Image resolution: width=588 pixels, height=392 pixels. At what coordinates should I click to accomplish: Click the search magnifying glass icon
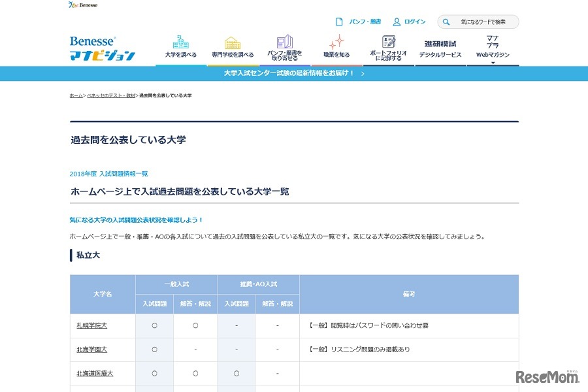(x=446, y=22)
